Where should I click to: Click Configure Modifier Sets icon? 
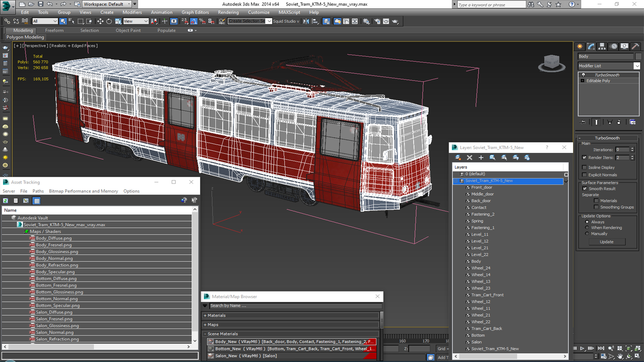pos(633,122)
